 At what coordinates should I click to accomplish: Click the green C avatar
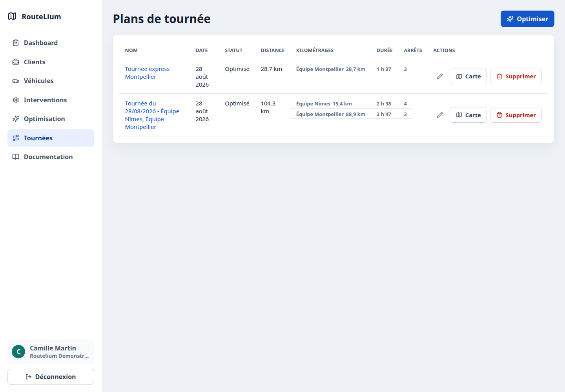[x=18, y=352]
